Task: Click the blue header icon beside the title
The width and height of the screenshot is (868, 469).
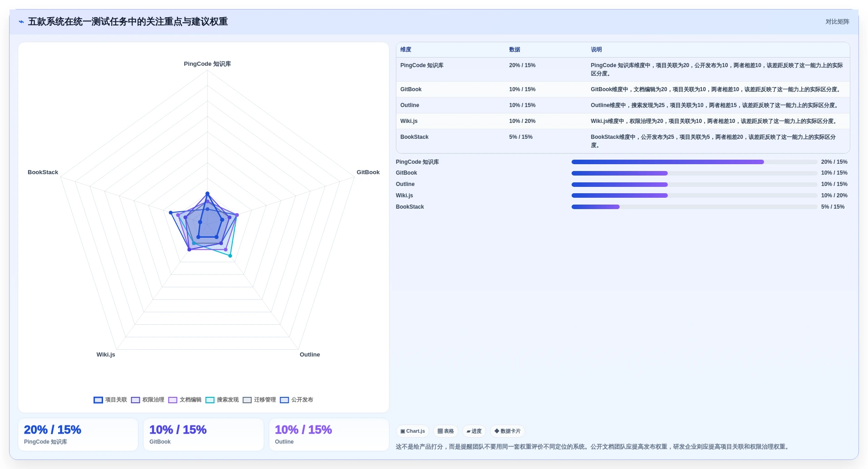Action: [21, 22]
